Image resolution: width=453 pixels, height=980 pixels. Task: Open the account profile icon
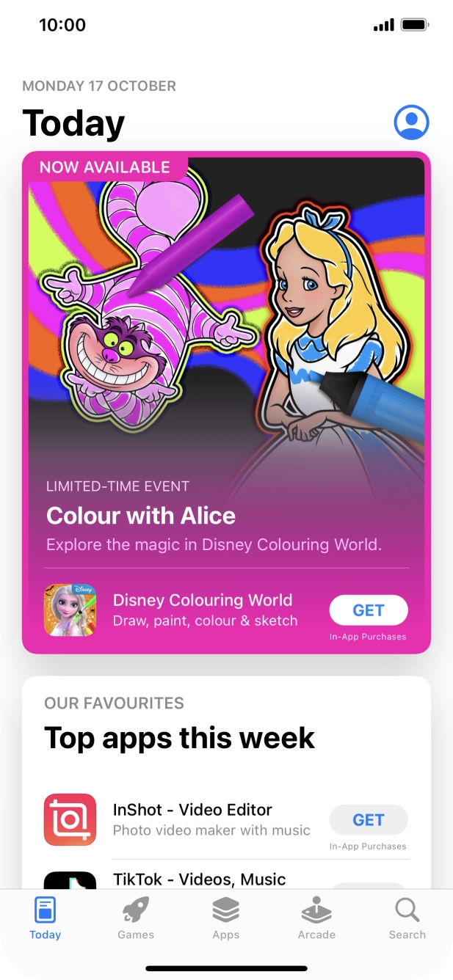pyautogui.click(x=411, y=122)
